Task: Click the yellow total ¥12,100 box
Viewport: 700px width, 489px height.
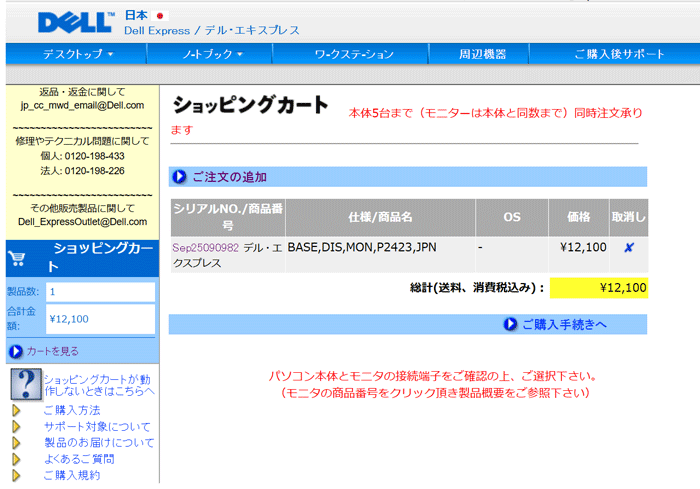Action: (599, 288)
